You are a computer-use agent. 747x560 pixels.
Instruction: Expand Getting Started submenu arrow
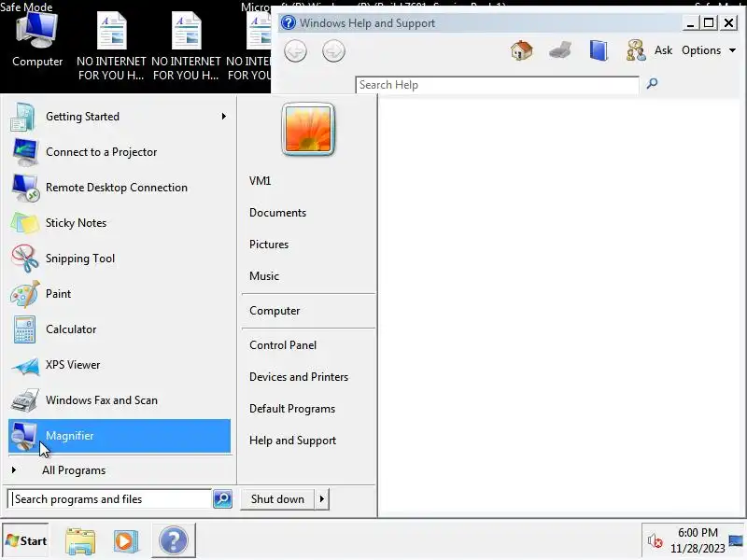tap(223, 116)
